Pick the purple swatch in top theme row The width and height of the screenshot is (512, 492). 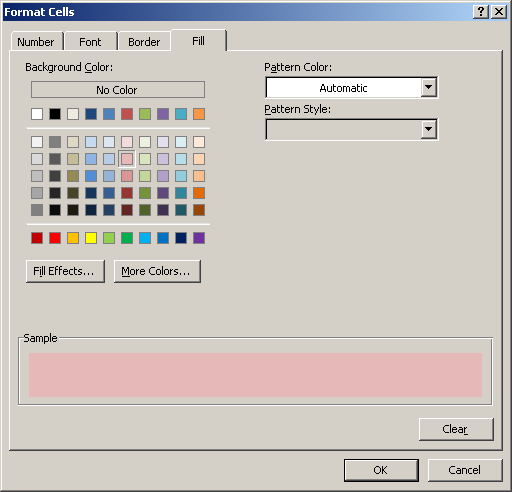(x=163, y=114)
